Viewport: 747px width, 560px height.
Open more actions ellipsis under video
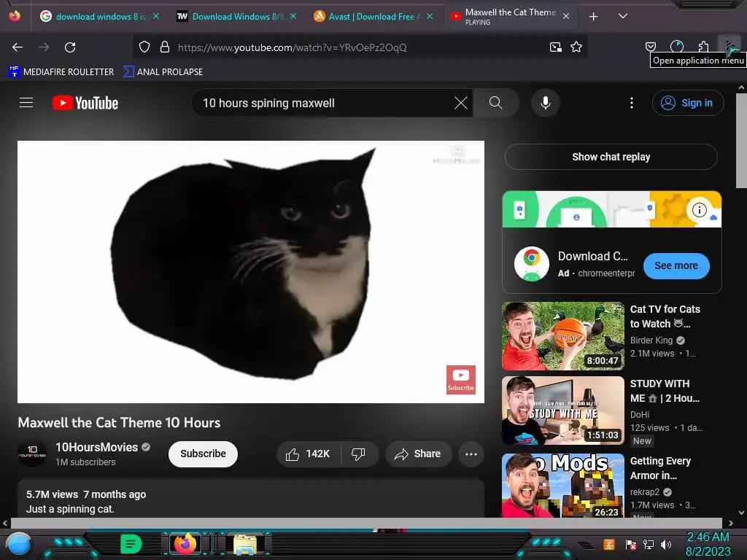471,454
